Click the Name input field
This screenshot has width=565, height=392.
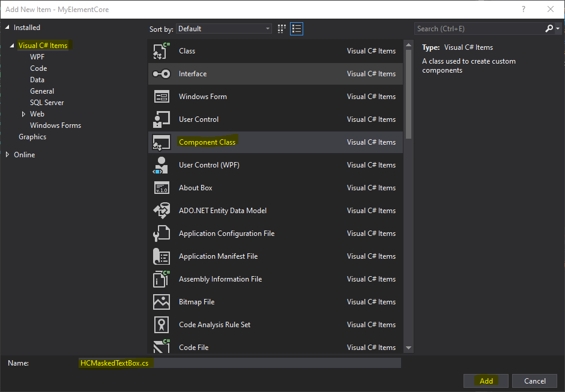click(x=240, y=363)
